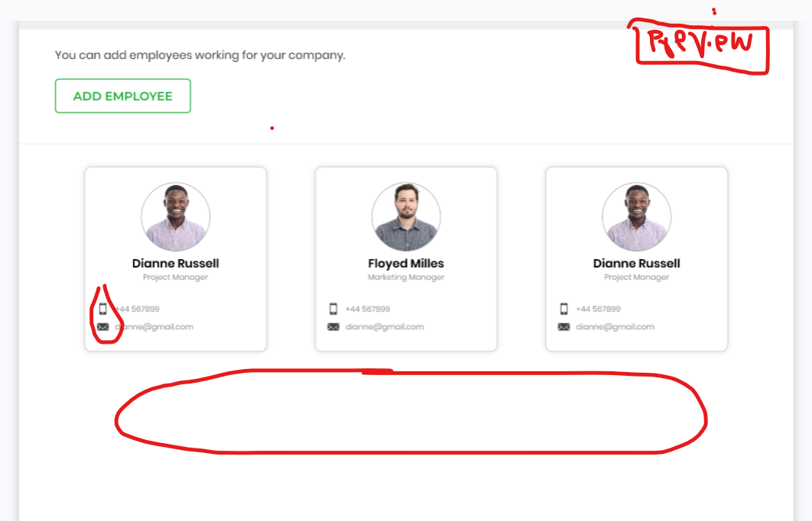Click Dianne Russell name on rightmost card
Screen dimensions: 812x521
click(x=636, y=264)
